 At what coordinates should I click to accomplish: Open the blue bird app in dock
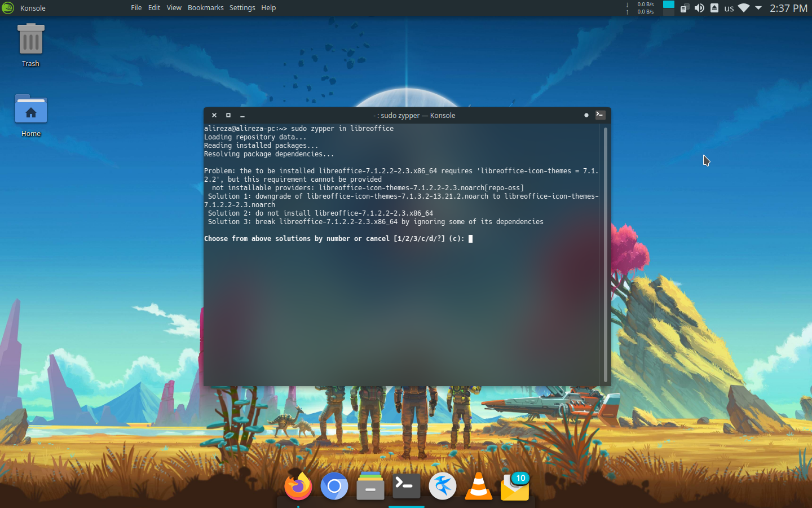(x=443, y=486)
